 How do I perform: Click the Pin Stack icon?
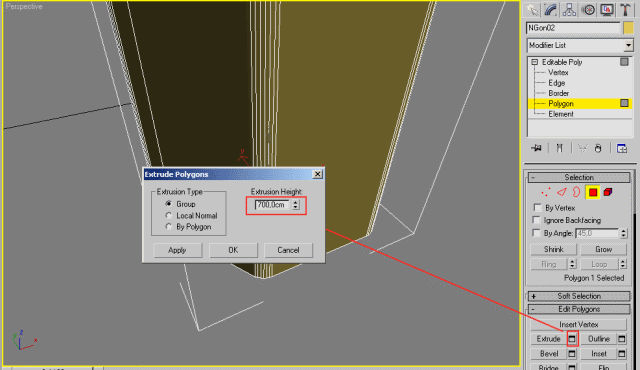pos(536,148)
